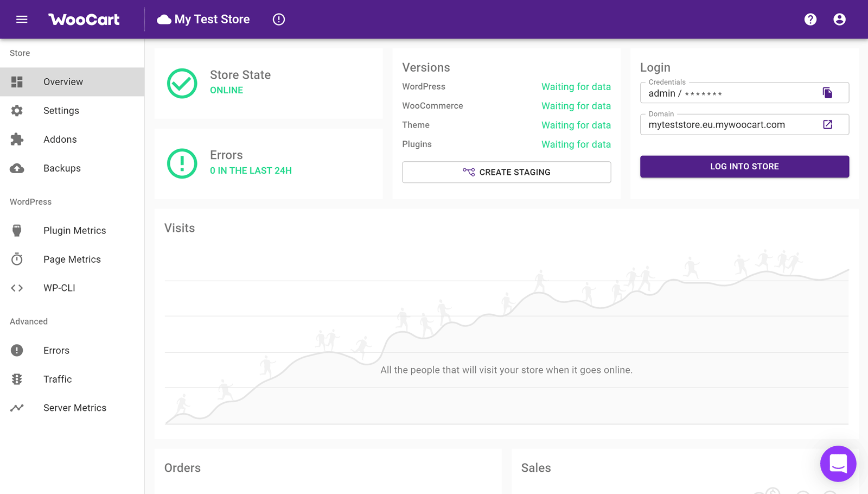
Task: Click the Sales heading
Action: click(x=536, y=468)
